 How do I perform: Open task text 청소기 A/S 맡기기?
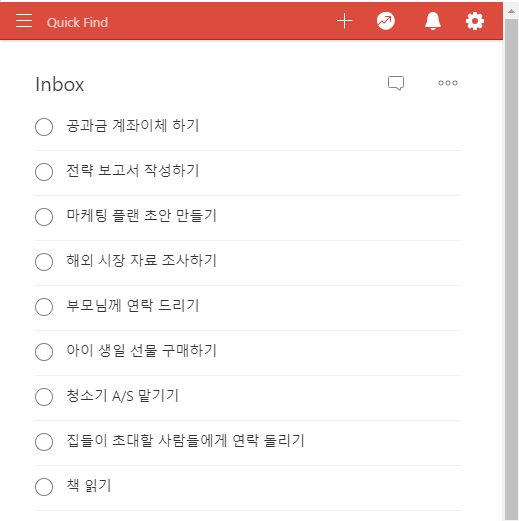point(123,396)
